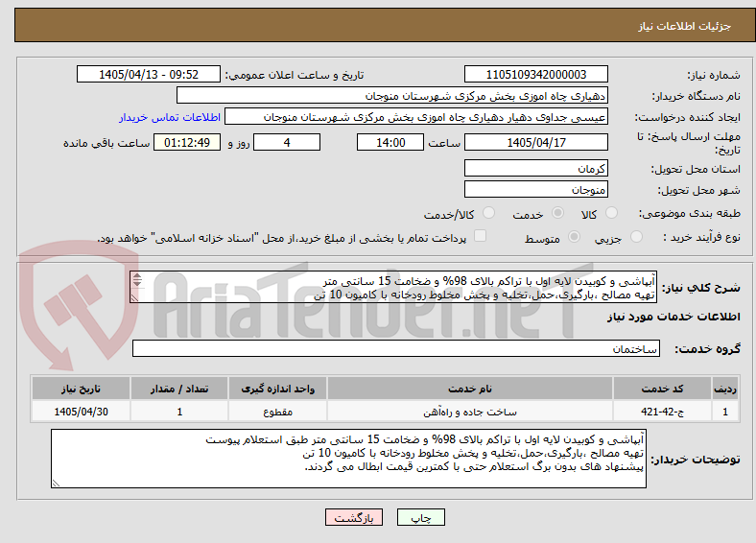
Task: Click the شهر محل تحویل label
Action: tap(698, 190)
